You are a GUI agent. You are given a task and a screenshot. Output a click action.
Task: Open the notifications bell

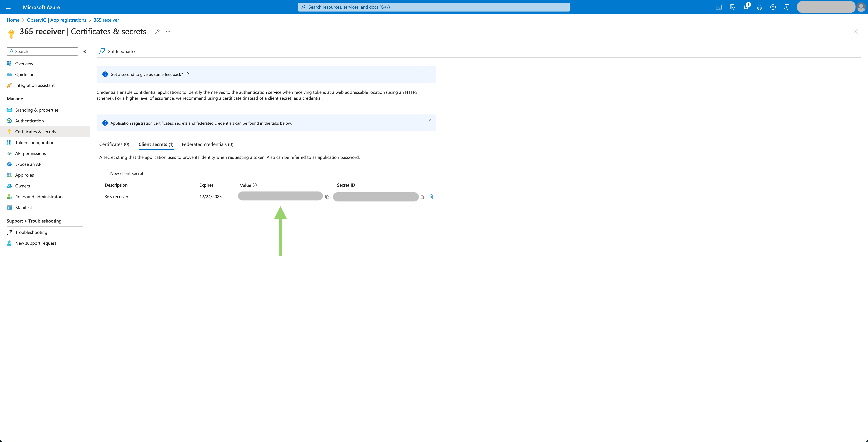point(746,7)
